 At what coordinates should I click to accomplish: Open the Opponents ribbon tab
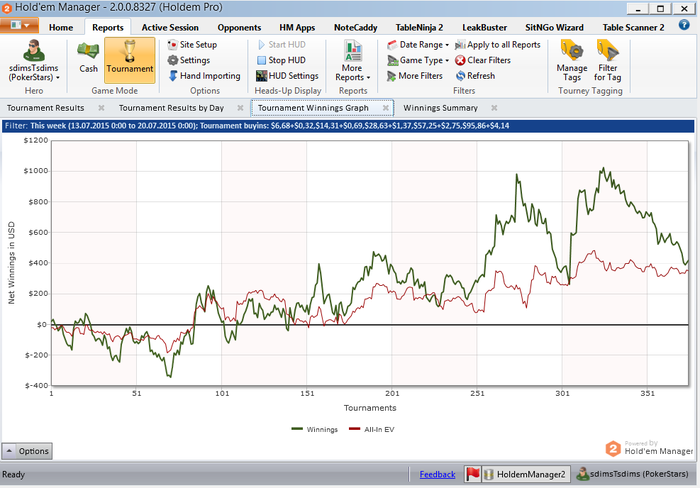239,28
